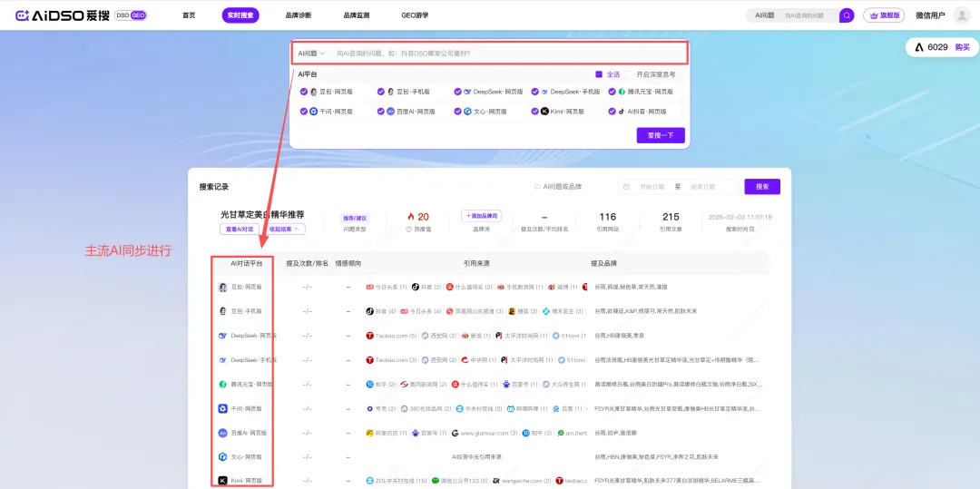Click the 搜索 button in search records

click(762, 186)
